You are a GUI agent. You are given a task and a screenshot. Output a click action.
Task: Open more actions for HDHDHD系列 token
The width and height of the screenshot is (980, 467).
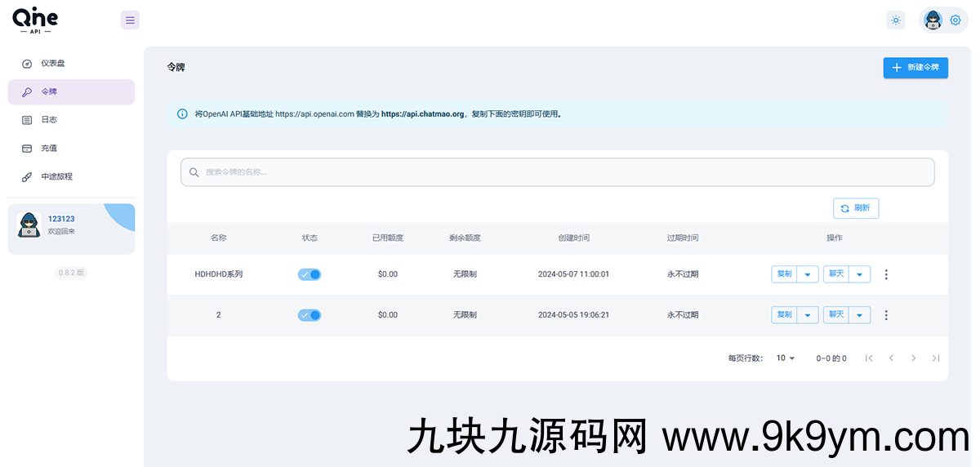click(x=886, y=274)
